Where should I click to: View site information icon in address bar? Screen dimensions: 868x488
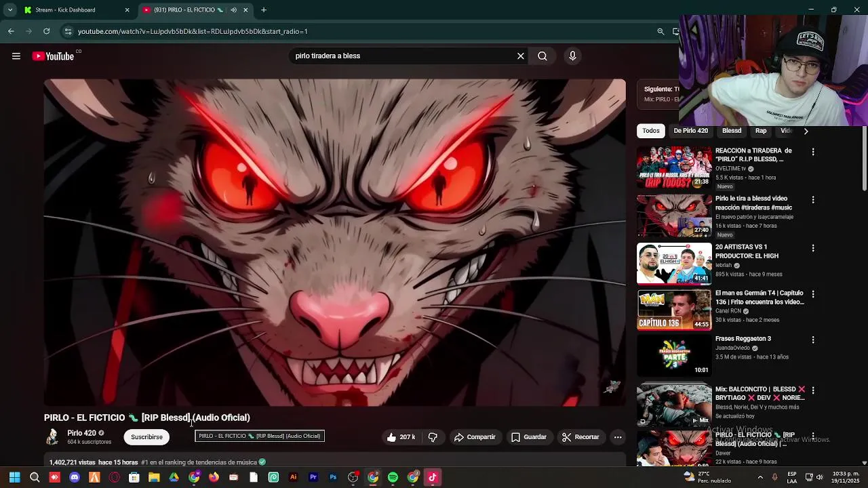(x=67, y=31)
